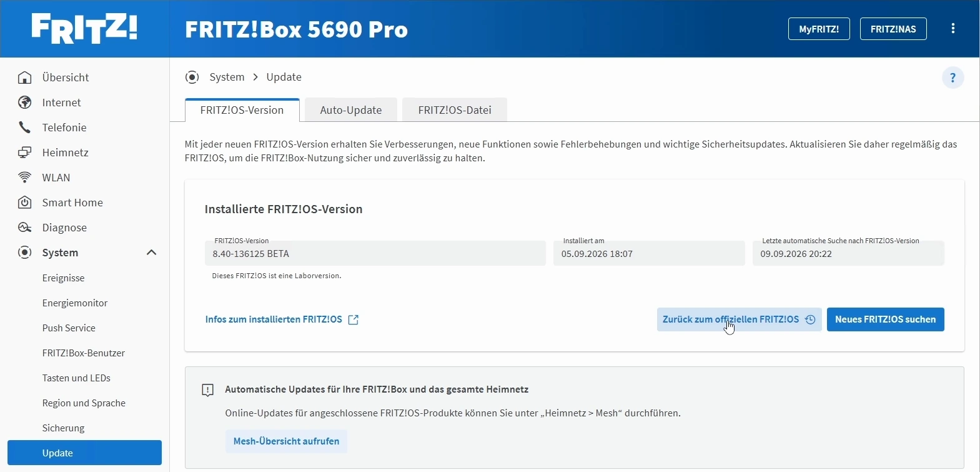The width and height of the screenshot is (980, 472).
Task: Click the Internet globe icon
Action: point(25,103)
